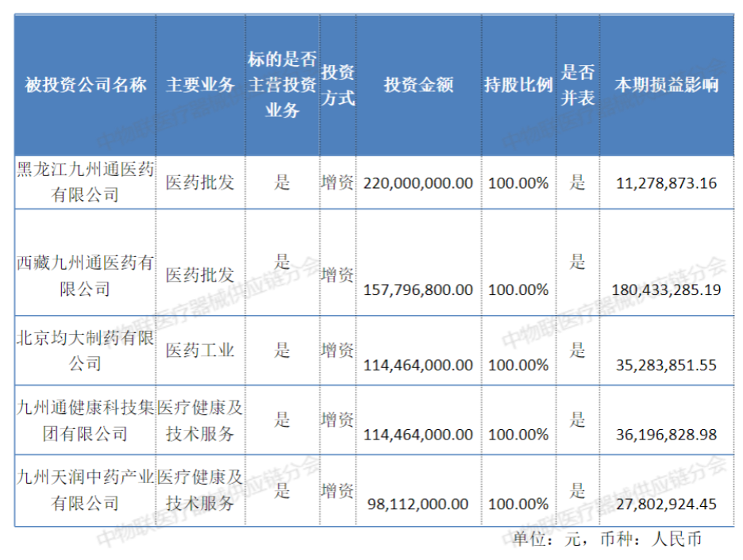
Task: Click 114,464,000.00 in 九州通健康科技 row
Action: tap(418, 435)
